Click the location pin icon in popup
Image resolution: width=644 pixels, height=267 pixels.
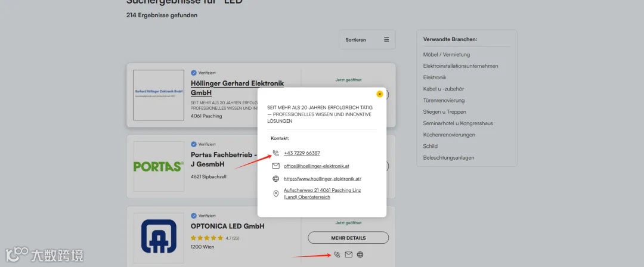276,194
